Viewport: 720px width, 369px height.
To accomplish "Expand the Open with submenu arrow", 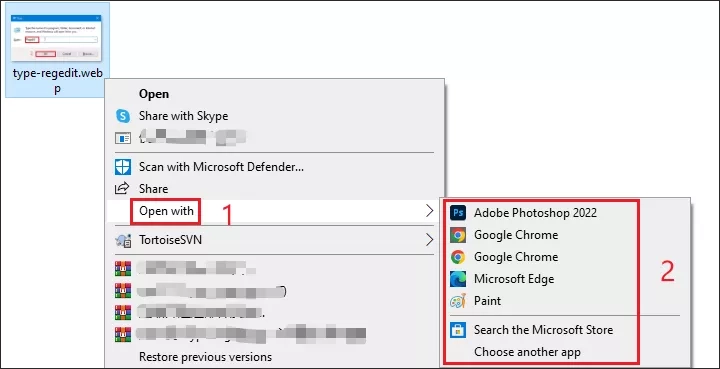I will (x=429, y=211).
